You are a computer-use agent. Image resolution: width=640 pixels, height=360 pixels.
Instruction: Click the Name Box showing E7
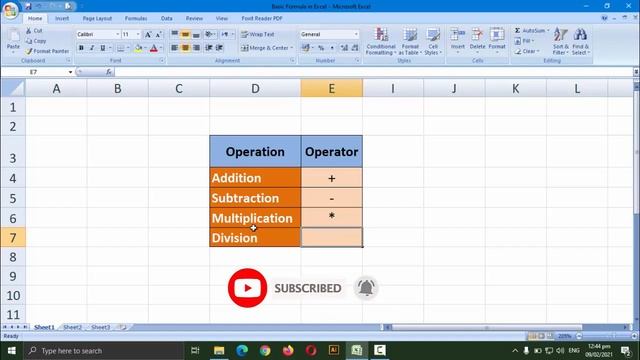click(x=33, y=72)
